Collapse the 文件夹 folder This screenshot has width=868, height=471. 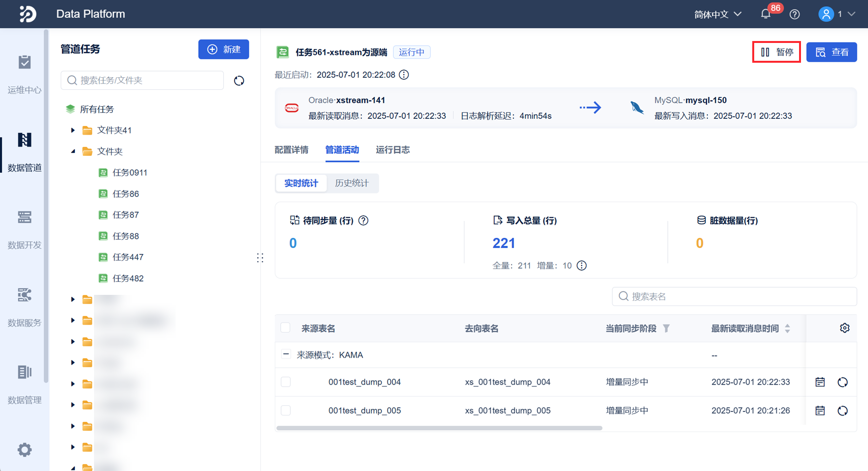pos(73,152)
